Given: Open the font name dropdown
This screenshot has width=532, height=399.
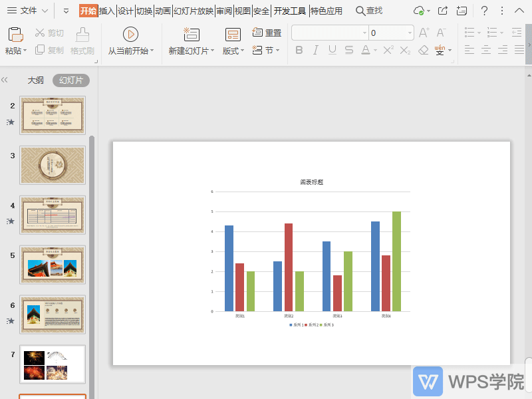Looking at the screenshot, I should (364, 33).
